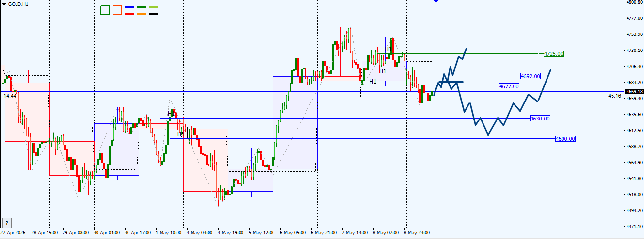The height and width of the screenshot is (239, 644).
Task: Click the 4692.00 level label
Action: point(530,76)
